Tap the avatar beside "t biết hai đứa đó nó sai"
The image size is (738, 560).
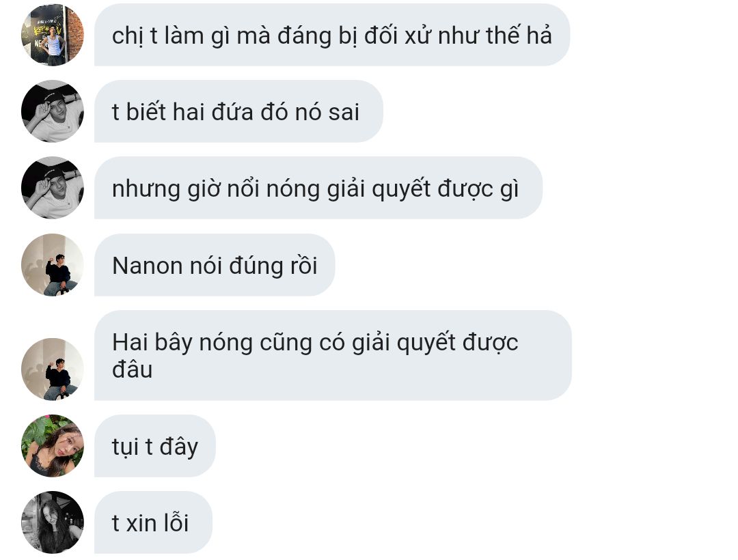[52, 111]
